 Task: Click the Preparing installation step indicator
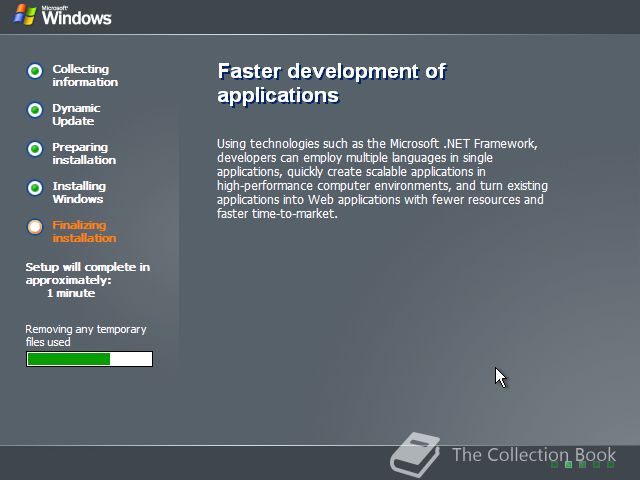[35, 149]
